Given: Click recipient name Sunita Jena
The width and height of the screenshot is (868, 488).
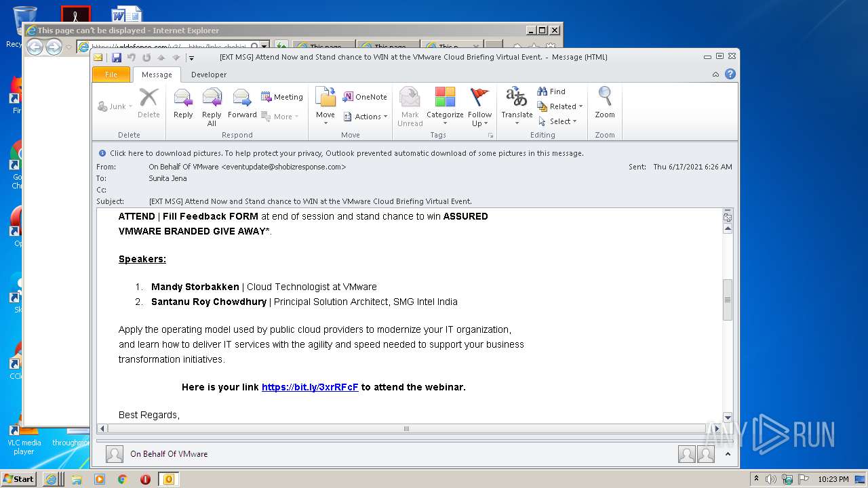Looking at the screenshot, I should tap(167, 178).
